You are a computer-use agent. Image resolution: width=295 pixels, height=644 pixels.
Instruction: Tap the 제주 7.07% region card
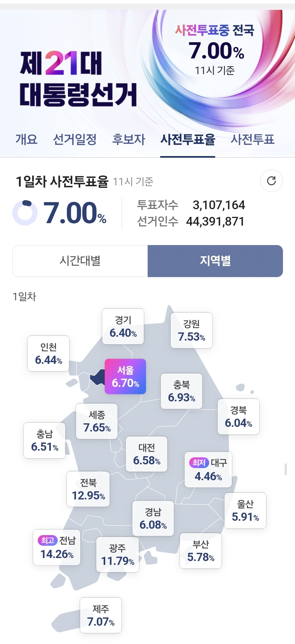(101, 615)
